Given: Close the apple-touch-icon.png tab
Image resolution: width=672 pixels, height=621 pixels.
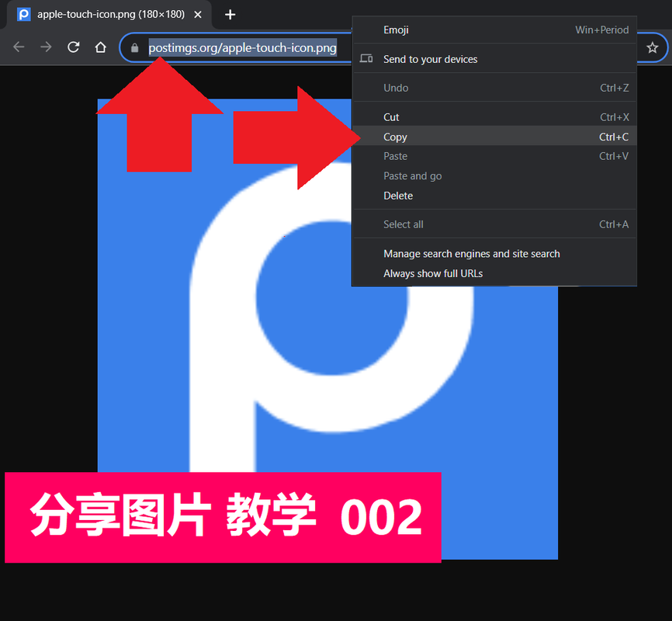Looking at the screenshot, I should coord(198,15).
